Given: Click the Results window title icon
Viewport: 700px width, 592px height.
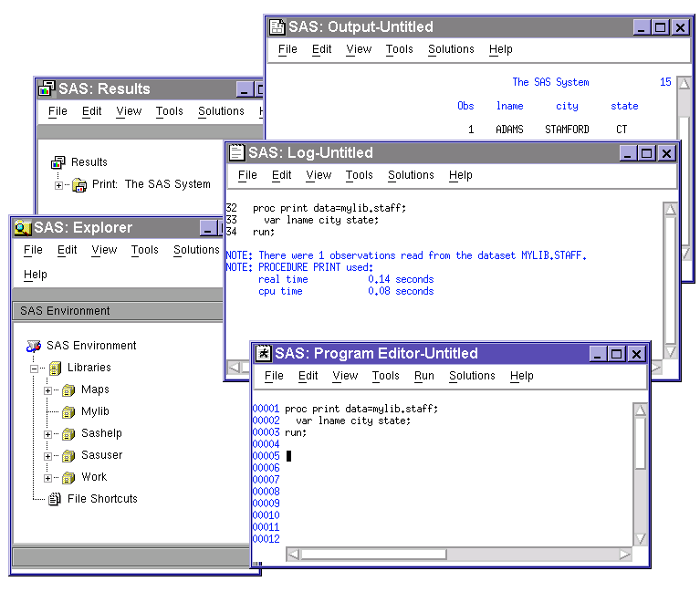Looking at the screenshot, I should point(47,88).
